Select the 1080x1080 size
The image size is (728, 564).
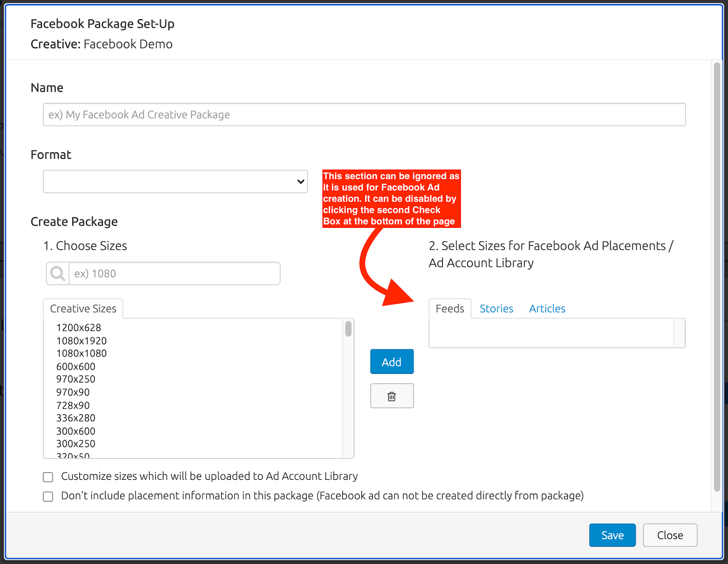point(81,353)
